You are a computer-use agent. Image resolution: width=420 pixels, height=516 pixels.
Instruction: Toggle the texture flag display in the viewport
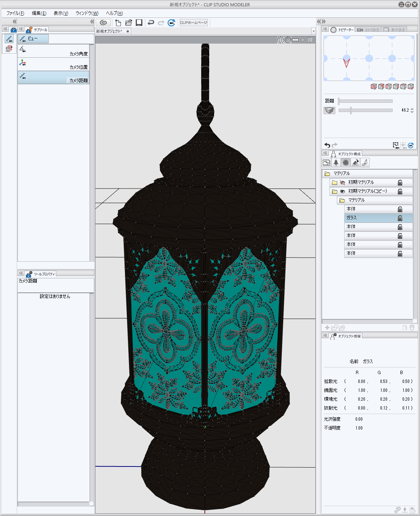coord(310,40)
